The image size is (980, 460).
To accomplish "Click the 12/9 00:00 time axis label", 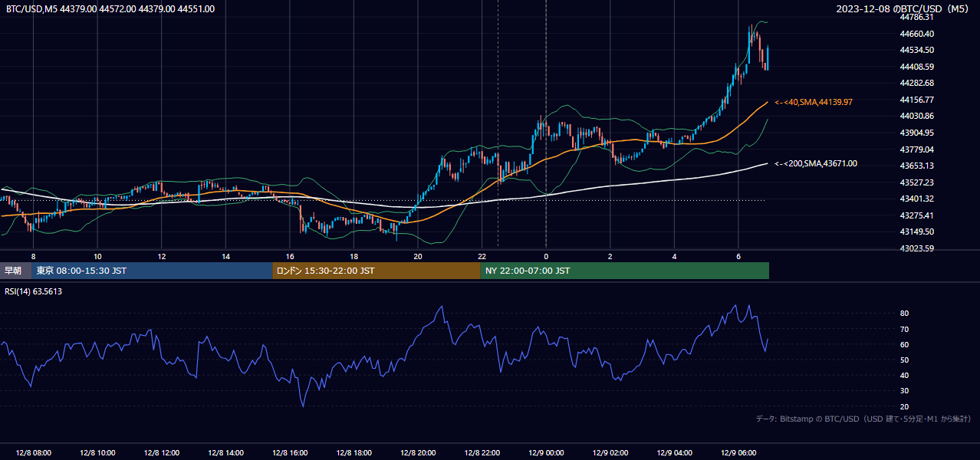I will click(546, 452).
